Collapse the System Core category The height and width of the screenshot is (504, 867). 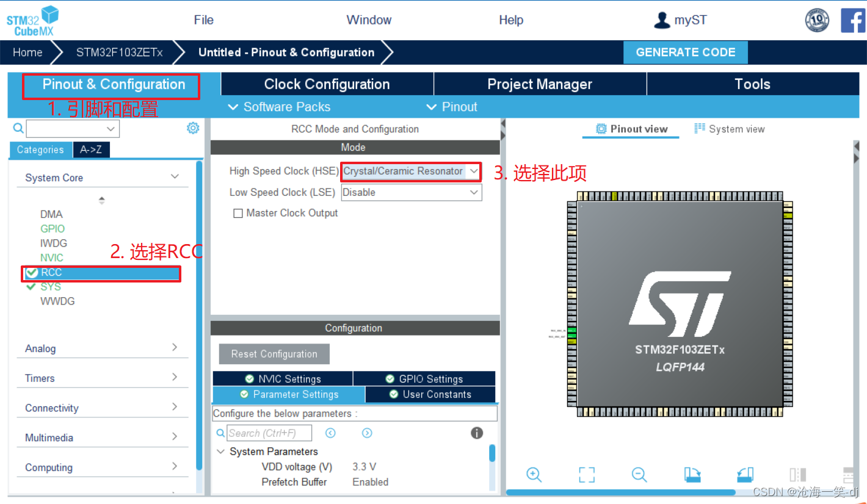pos(175,177)
